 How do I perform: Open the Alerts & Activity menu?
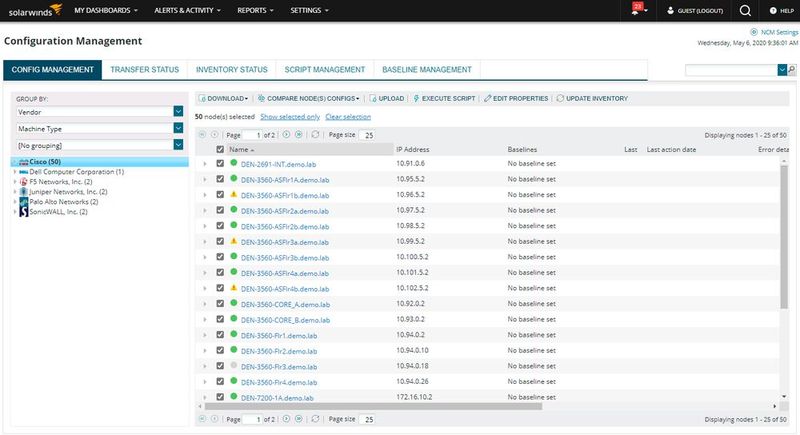[x=187, y=10]
